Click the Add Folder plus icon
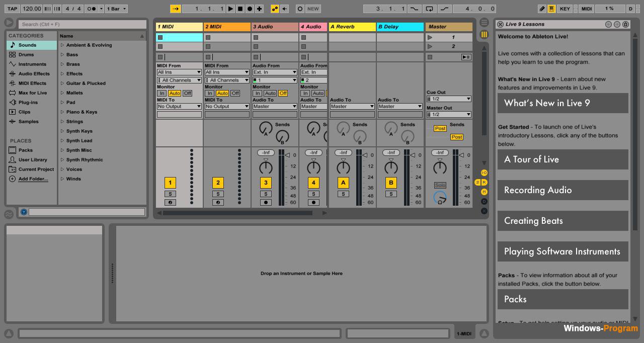The height and width of the screenshot is (343, 644). [13, 179]
